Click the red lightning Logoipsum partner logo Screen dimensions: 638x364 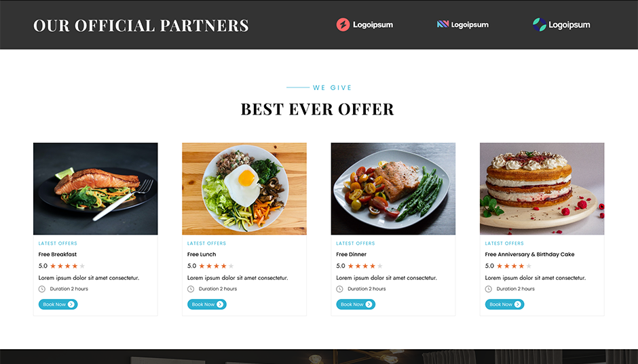pos(364,25)
